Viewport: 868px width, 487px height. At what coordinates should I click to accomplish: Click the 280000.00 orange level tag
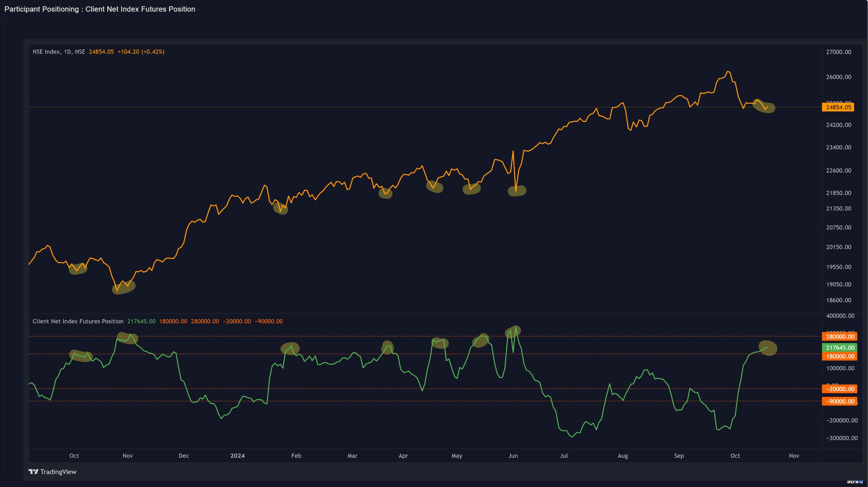(x=840, y=337)
